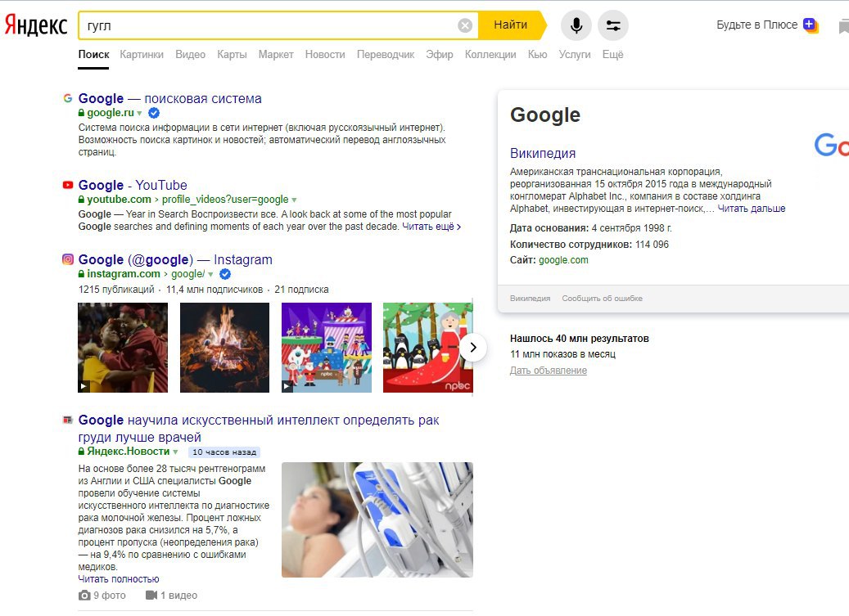Click the Яндекс.Новости source link
The height and width of the screenshot is (616, 849).
click(x=129, y=452)
